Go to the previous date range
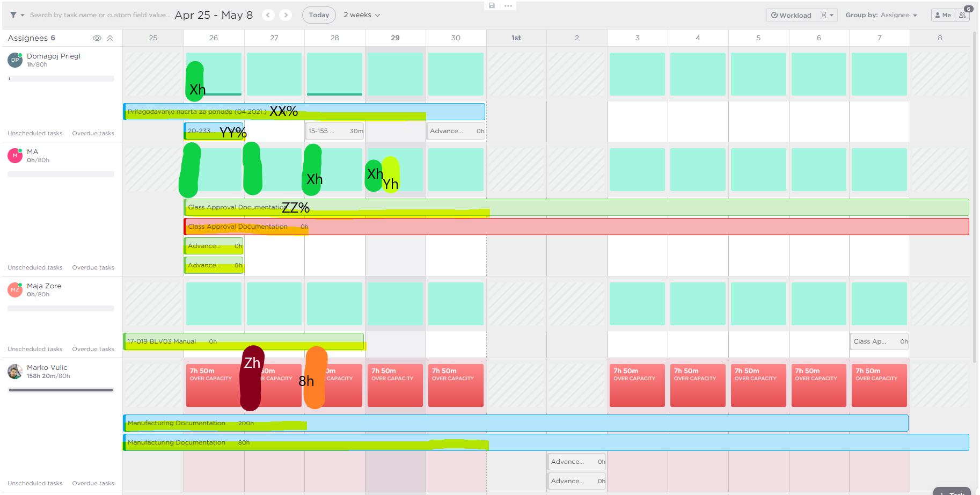Viewport: 980px width, 495px height. [x=268, y=15]
